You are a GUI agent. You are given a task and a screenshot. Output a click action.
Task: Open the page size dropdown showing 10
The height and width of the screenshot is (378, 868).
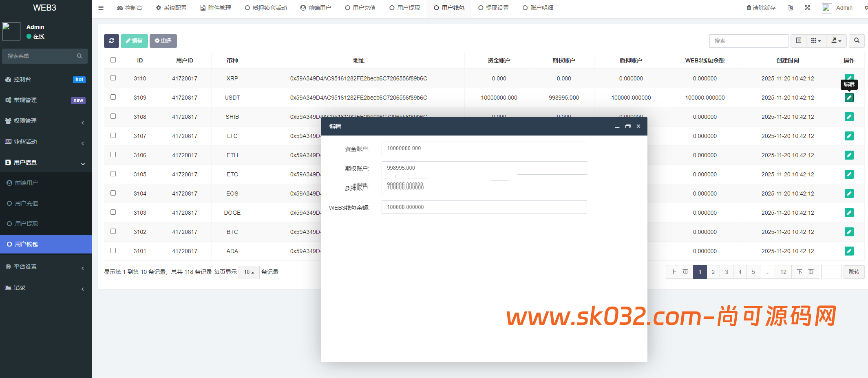[249, 272]
